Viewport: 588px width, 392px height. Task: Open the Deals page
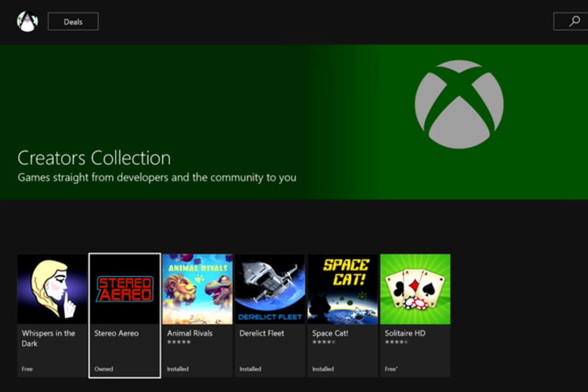[x=73, y=21]
